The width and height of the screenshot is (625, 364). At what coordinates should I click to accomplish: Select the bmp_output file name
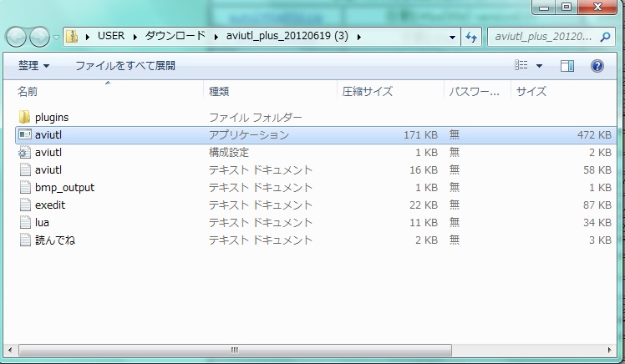[64, 188]
